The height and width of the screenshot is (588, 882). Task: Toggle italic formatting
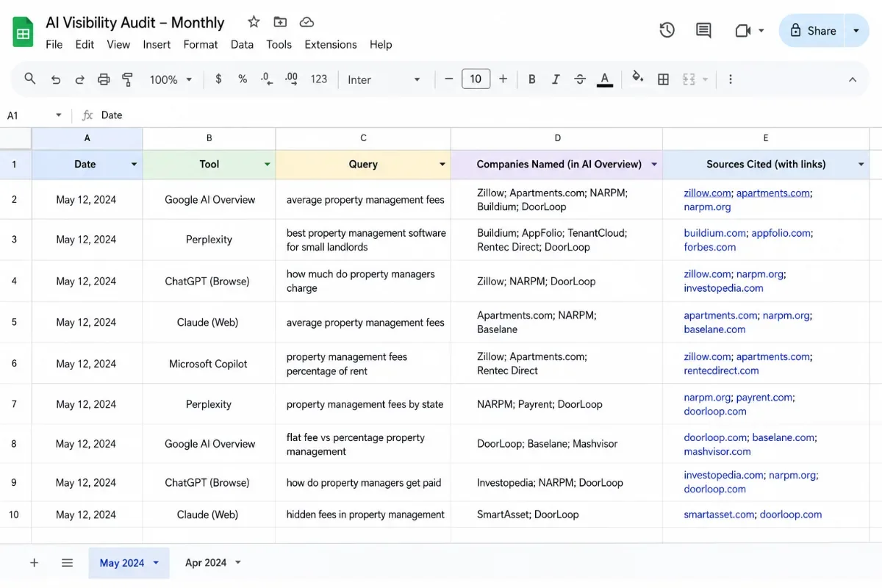point(556,79)
